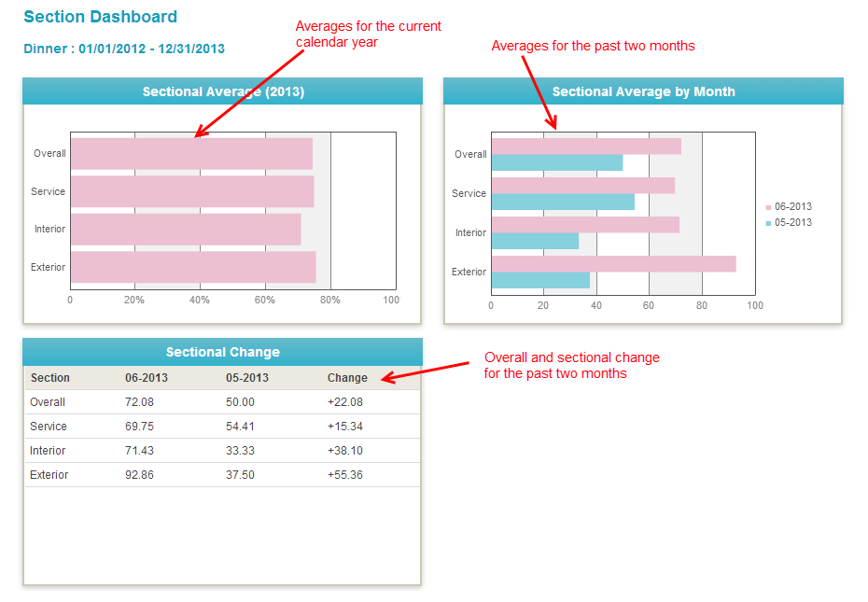Screen dimensions: 868x602
Task: Click the 69.75 cell
Action: click(139, 427)
